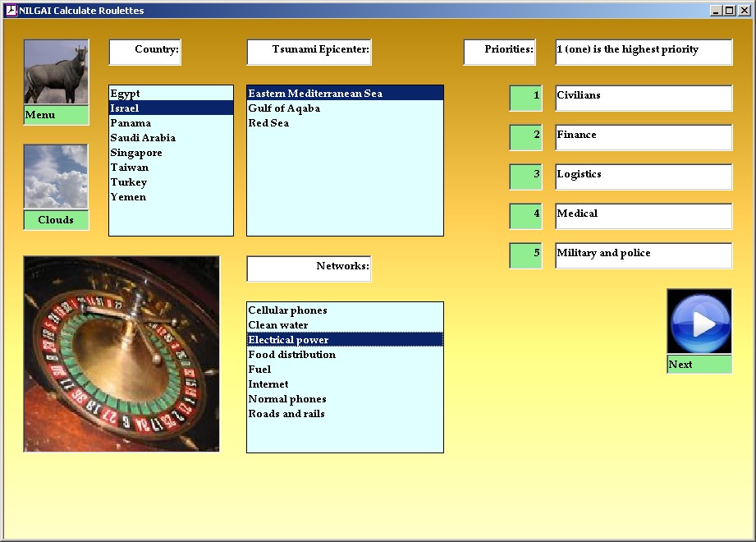Image resolution: width=756 pixels, height=542 pixels.
Task: Maximize the NILGAI window
Action: coord(730,11)
